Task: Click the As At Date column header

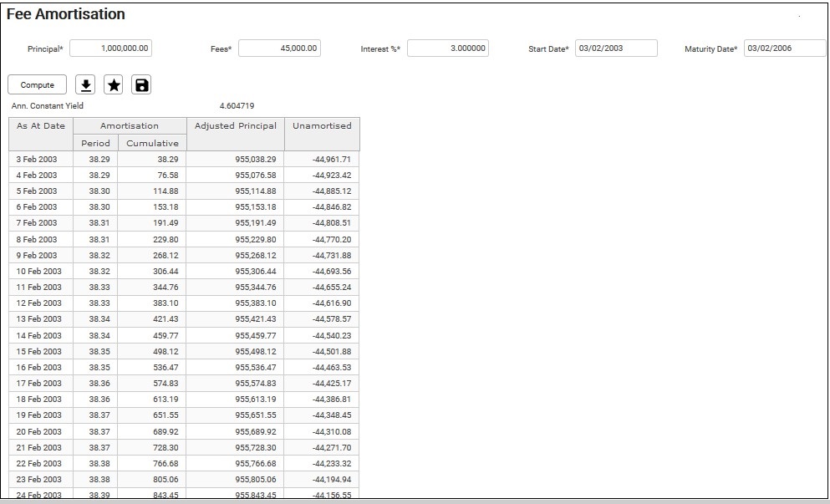Action: point(41,126)
